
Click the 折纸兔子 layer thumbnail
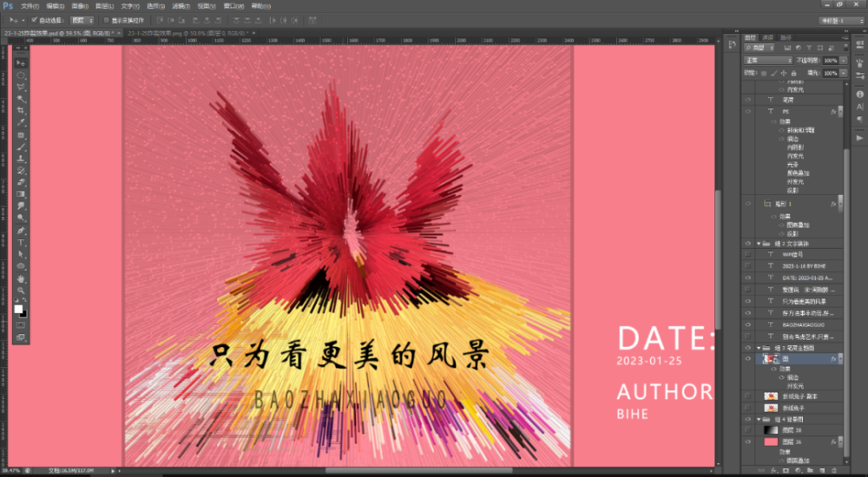coord(771,408)
